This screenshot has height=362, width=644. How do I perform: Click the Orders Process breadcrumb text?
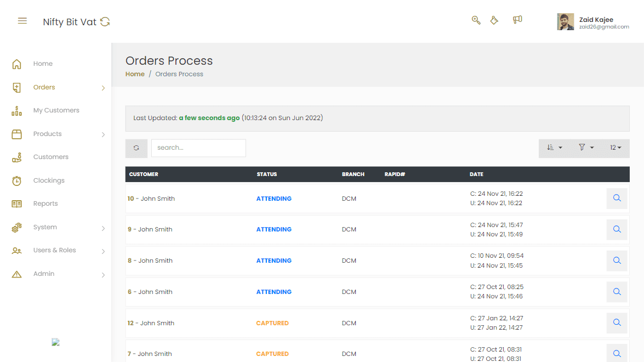[x=179, y=74]
